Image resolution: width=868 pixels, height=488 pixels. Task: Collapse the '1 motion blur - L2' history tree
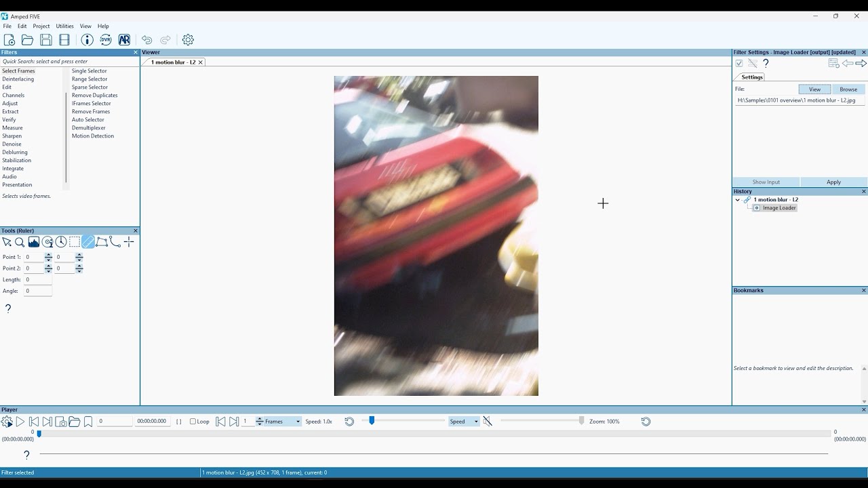738,200
